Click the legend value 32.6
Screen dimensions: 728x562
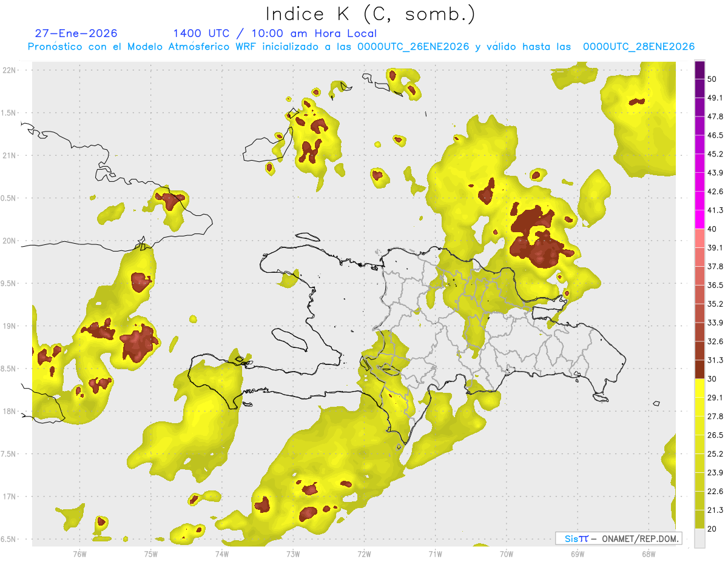(x=716, y=341)
